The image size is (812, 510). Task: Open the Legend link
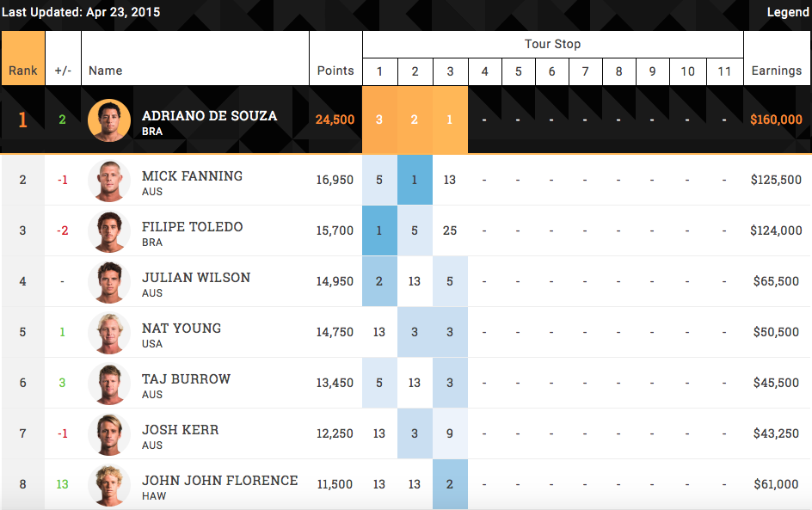pyautogui.click(x=788, y=13)
